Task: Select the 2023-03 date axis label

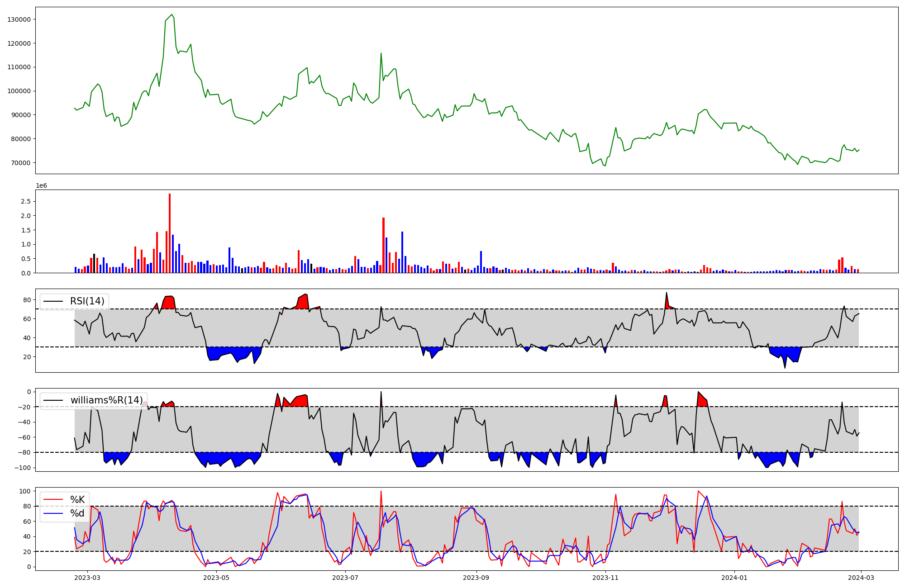Action: 87,578
